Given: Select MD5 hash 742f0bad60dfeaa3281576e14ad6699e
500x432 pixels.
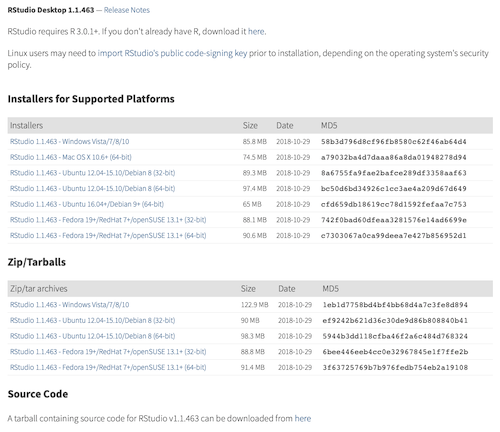Looking at the screenshot, I should [x=394, y=220].
